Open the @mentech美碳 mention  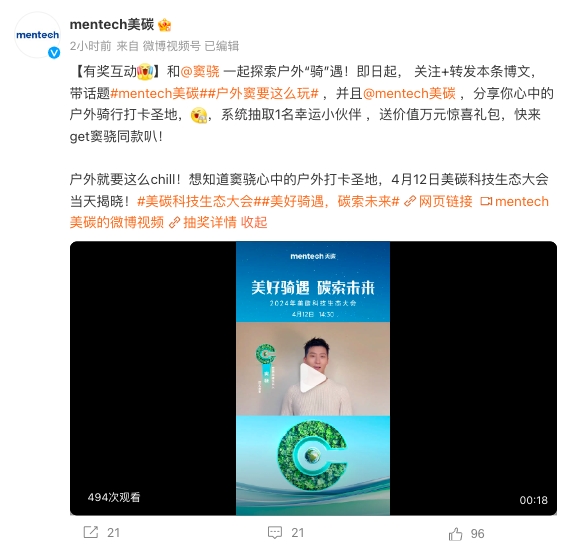click(409, 93)
